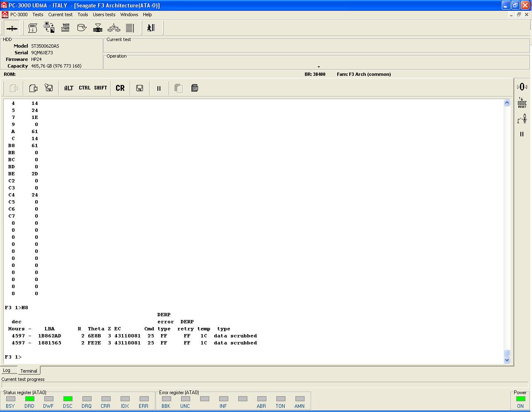Click the BSY status register label
Screen dimensions: 532x412
click(10, 406)
